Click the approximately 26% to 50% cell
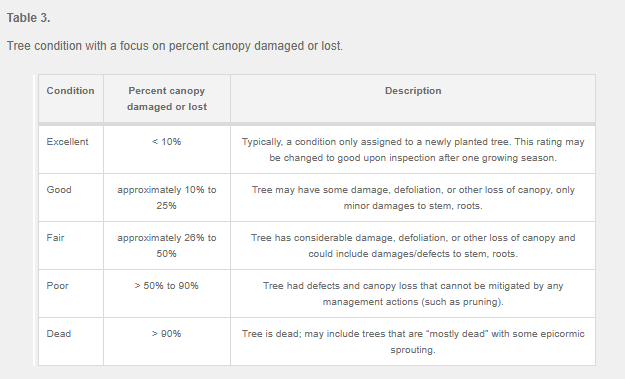 pos(167,246)
